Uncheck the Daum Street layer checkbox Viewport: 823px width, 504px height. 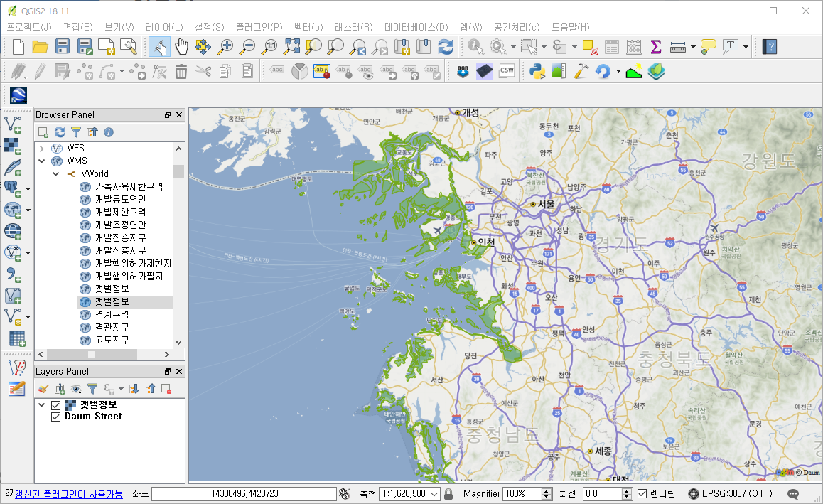56,417
